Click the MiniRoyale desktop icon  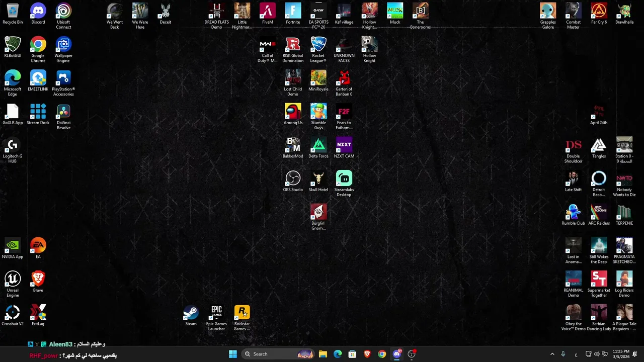coord(318,81)
